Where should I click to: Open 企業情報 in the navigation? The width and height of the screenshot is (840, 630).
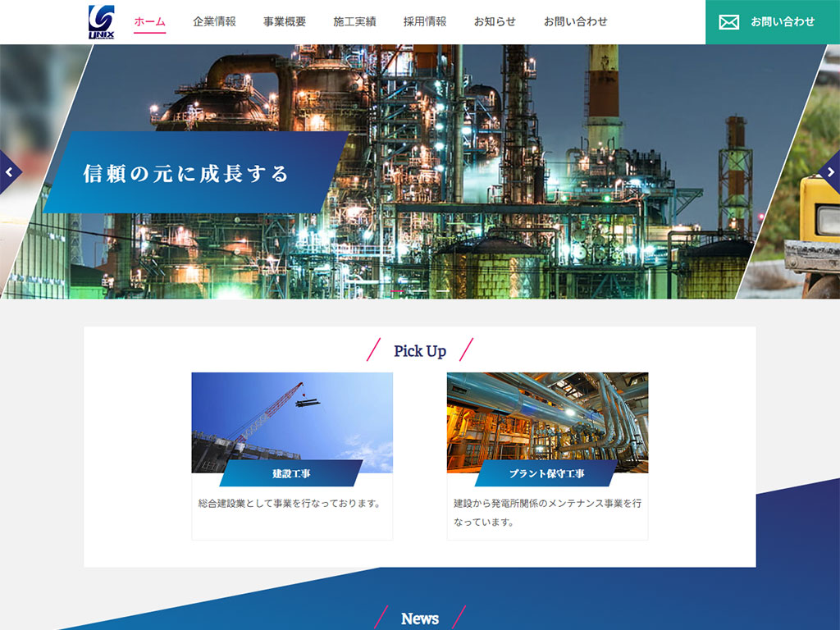pos(214,21)
